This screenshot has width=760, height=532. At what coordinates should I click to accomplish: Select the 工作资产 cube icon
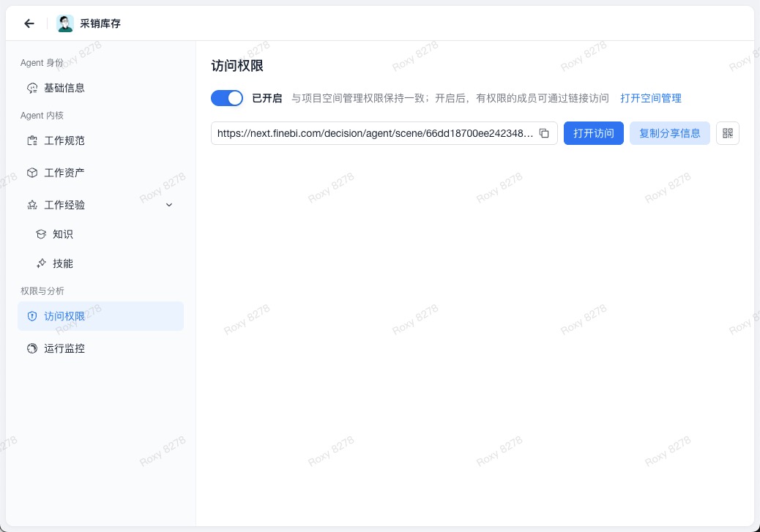(x=32, y=173)
